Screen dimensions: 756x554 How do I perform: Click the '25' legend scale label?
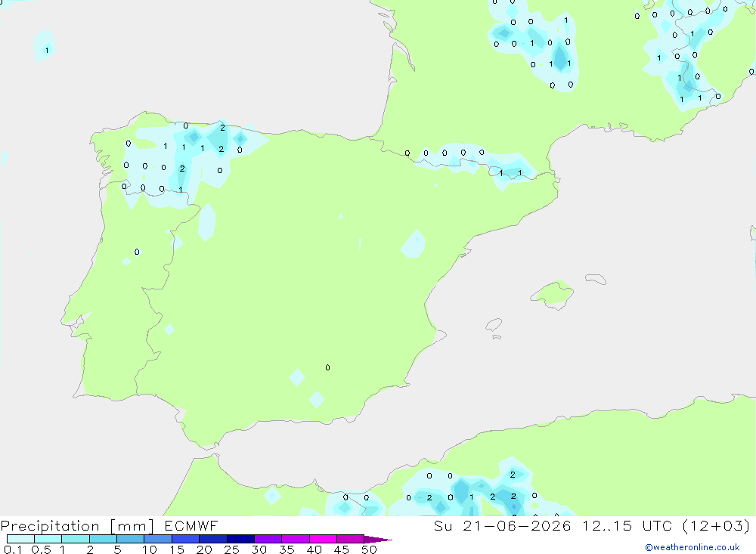(x=231, y=549)
